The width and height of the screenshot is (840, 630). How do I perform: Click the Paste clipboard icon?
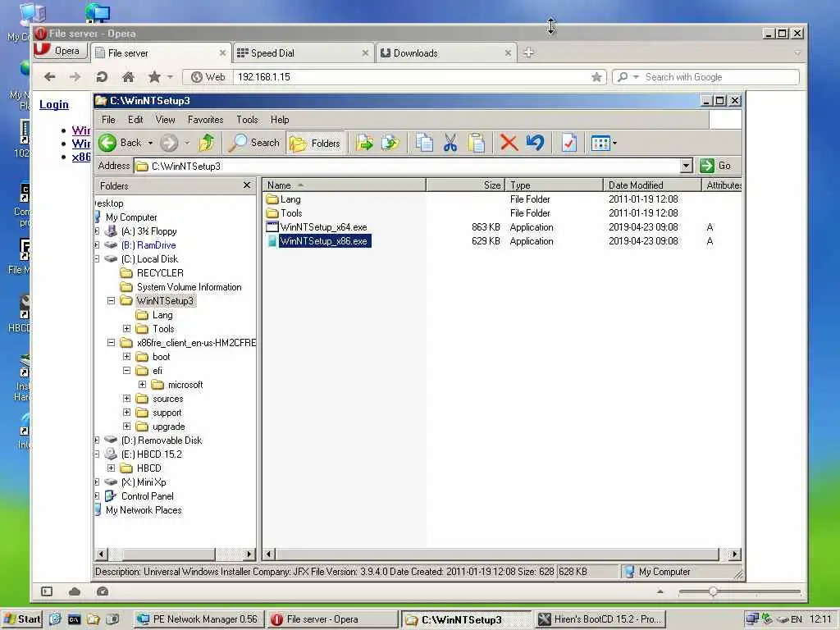pos(477,143)
